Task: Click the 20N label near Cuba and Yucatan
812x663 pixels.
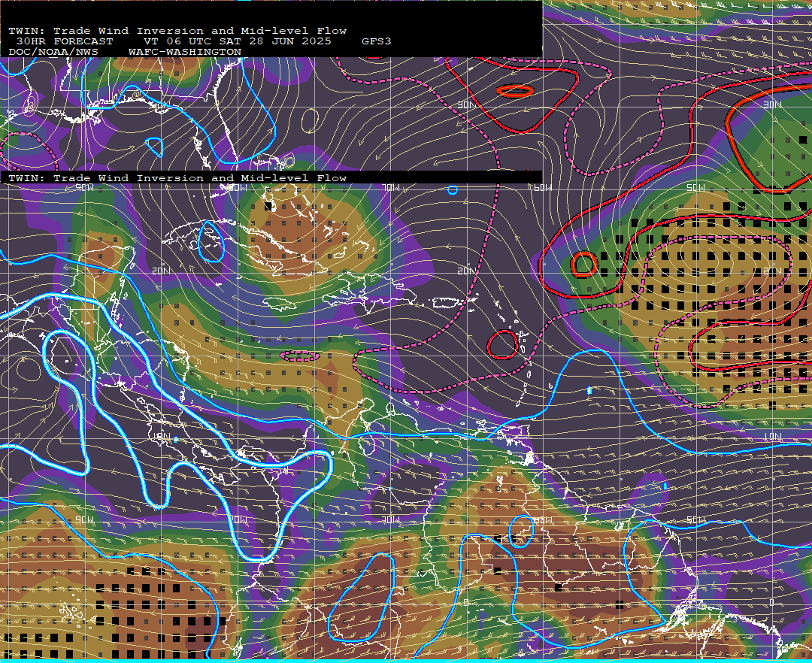Action: [161, 271]
